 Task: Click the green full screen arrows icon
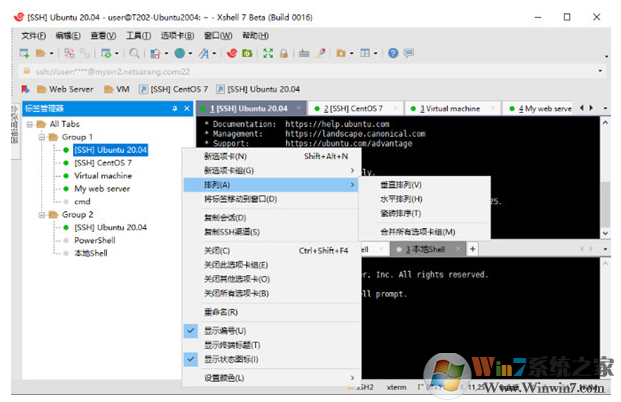(268, 53)
